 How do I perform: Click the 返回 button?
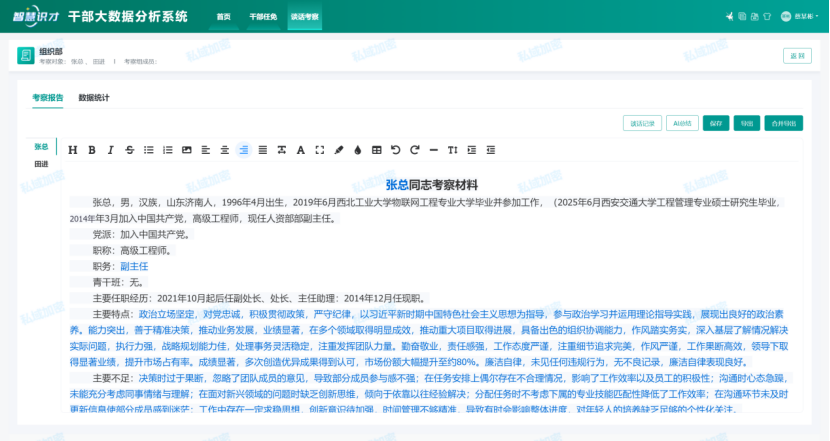coord(796,56)
